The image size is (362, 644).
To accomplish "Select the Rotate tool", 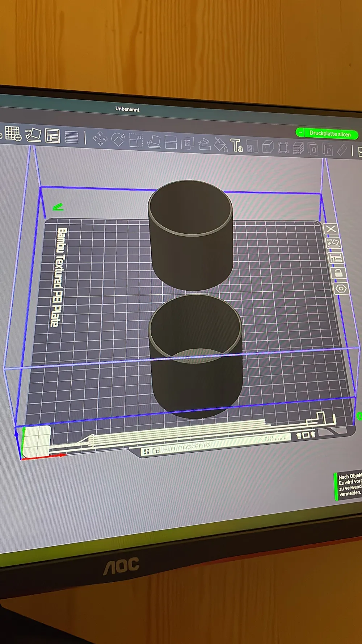I will coord(118,139).
